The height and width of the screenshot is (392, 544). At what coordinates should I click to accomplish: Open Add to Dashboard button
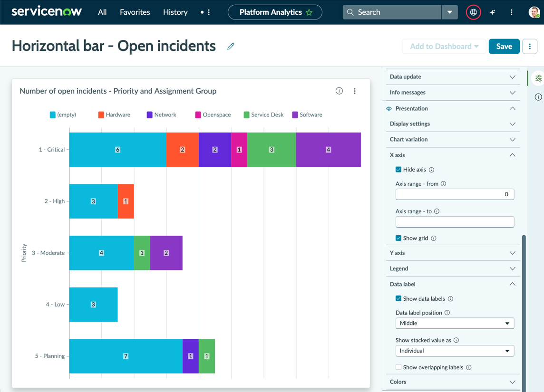tap(444, 46)
